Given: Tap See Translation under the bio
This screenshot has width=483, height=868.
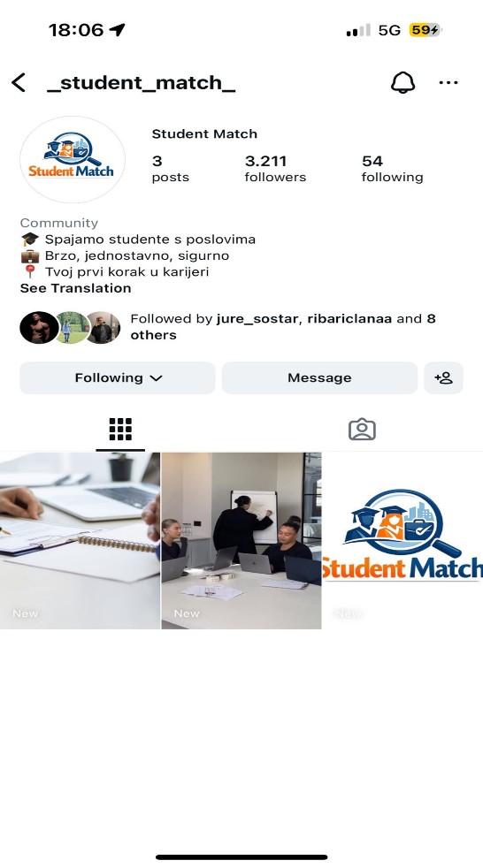Looking at the screenshot, I should point(76,288).
